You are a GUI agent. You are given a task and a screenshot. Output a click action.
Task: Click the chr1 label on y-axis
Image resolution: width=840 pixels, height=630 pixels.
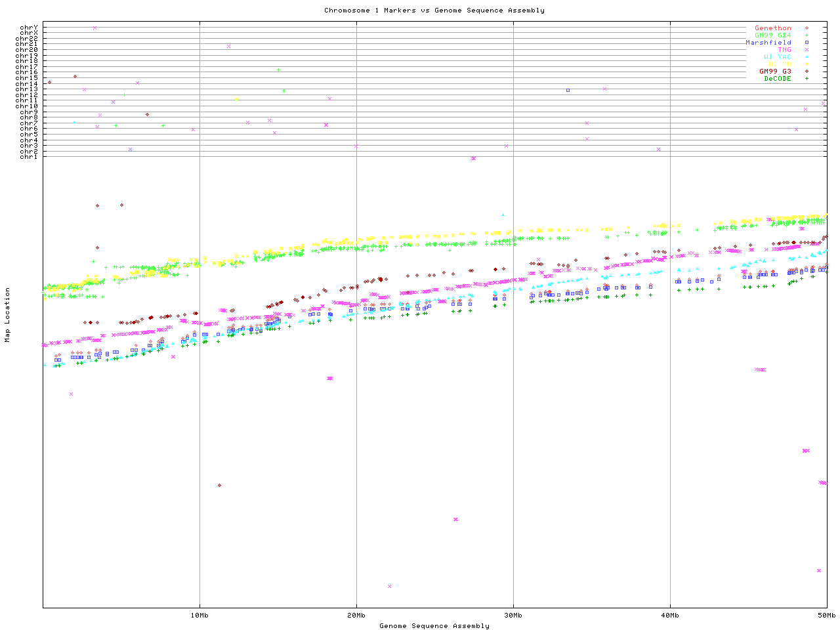[28, 157]
